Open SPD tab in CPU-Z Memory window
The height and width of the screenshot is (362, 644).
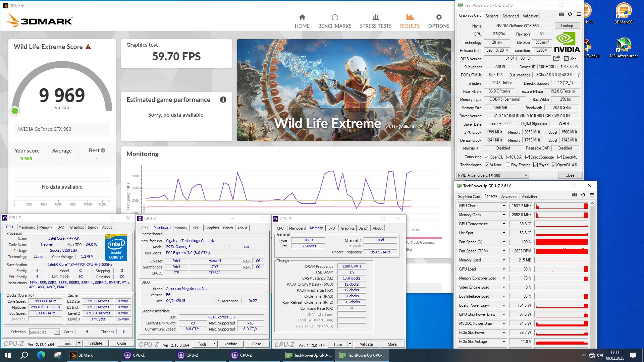tap(331, 228)
